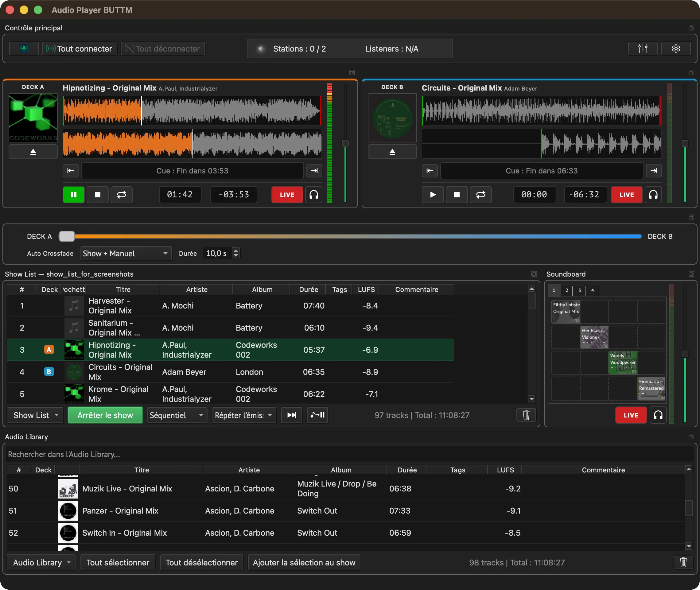
Task: Click the Deck A to Deck B crossfader handle
Action: (67, 236)
